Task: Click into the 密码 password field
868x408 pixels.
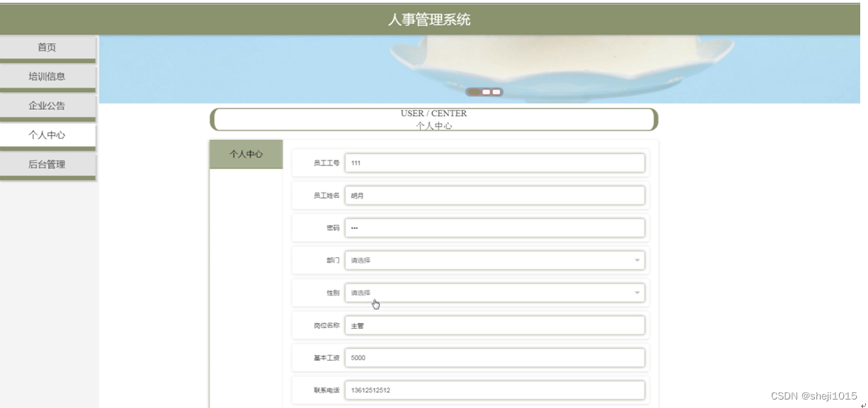Action: click(495, 228)
